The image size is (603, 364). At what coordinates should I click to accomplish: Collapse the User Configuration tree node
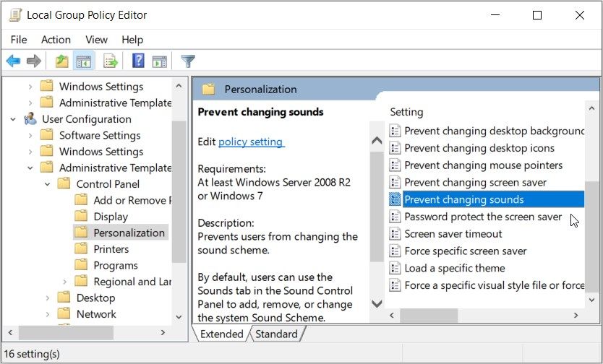tap(14, 119)
